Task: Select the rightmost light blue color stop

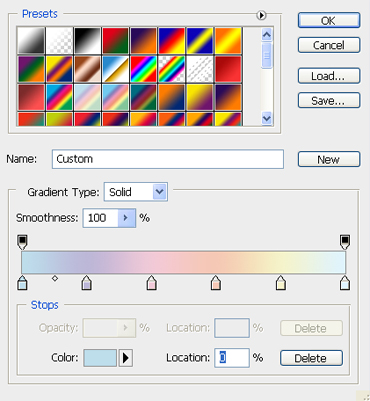Action: coord(345,283)
